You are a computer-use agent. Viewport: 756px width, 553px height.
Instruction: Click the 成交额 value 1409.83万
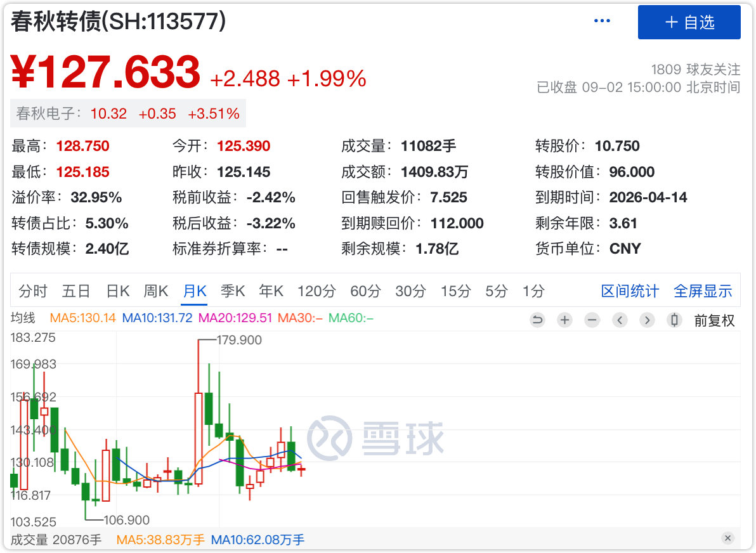click(434, 172)
